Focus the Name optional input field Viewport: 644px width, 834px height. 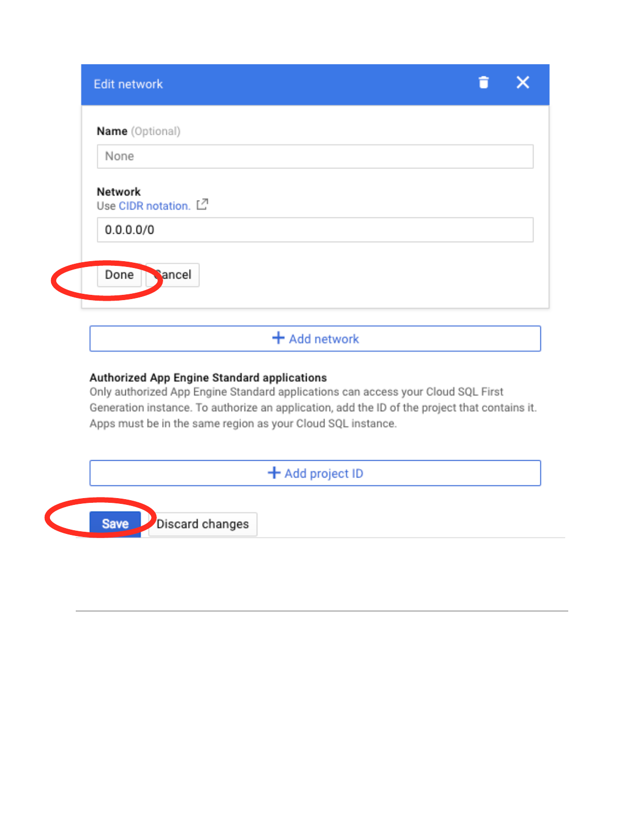pos(315,156)
